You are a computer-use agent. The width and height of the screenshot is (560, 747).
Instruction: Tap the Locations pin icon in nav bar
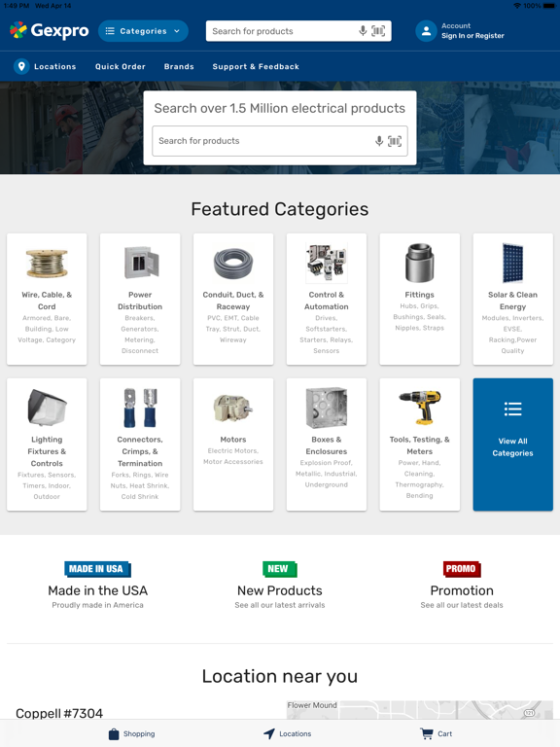(x=21, y=66)
